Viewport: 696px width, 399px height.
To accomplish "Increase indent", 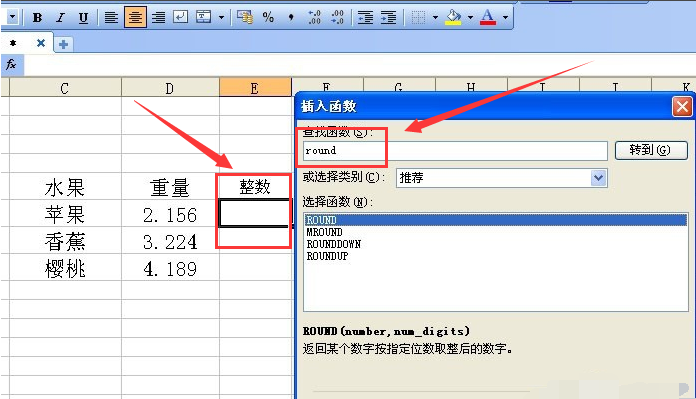I will point(388,18).
